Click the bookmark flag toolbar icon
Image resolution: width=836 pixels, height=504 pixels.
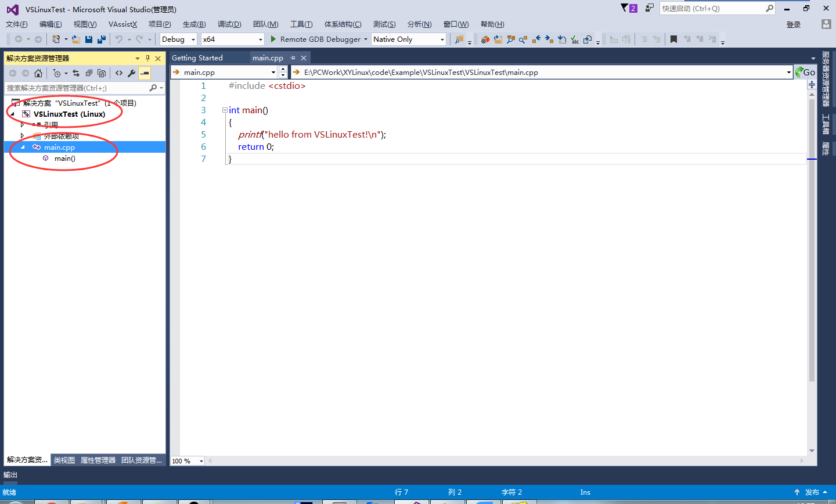point(673,39)
